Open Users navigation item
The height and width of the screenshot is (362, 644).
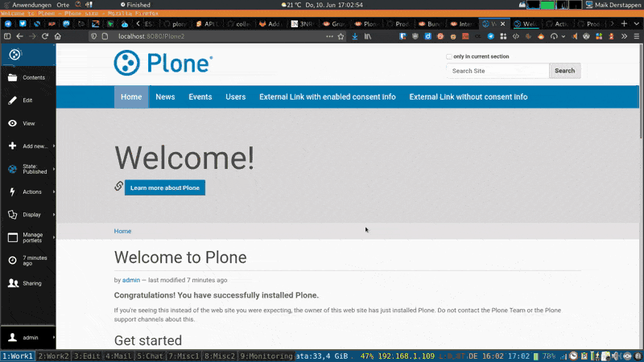coord(236,97)
